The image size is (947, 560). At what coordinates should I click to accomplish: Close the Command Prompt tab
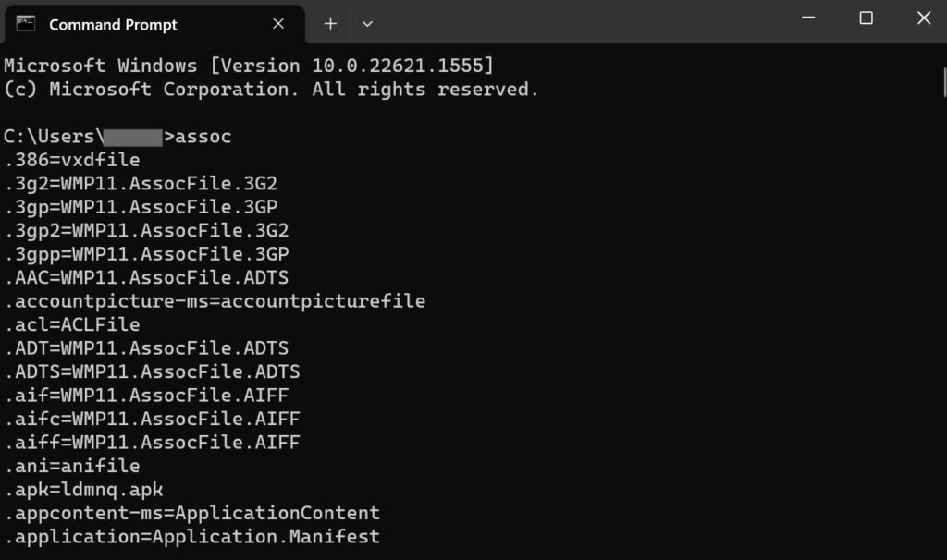[x=278, y=24]
